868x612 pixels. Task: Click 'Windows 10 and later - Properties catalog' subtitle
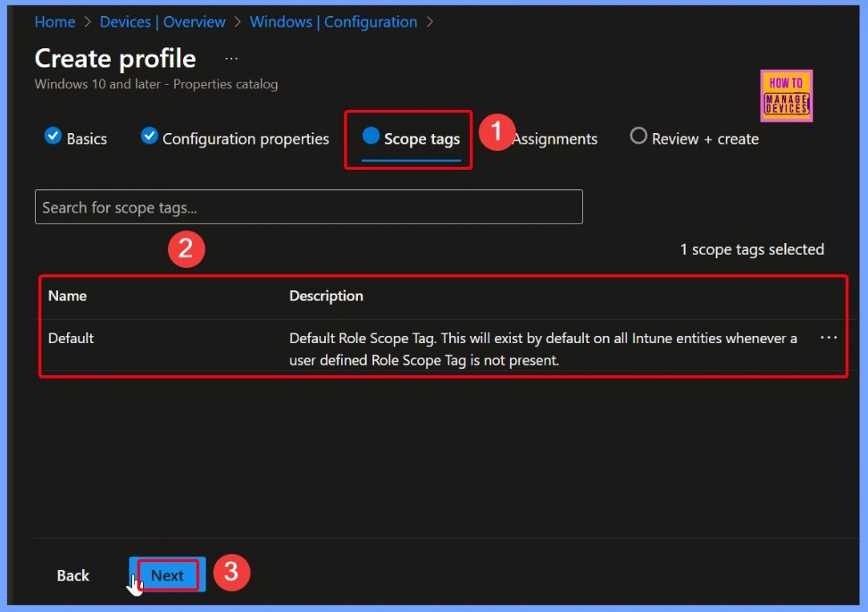tap(156, 84)
